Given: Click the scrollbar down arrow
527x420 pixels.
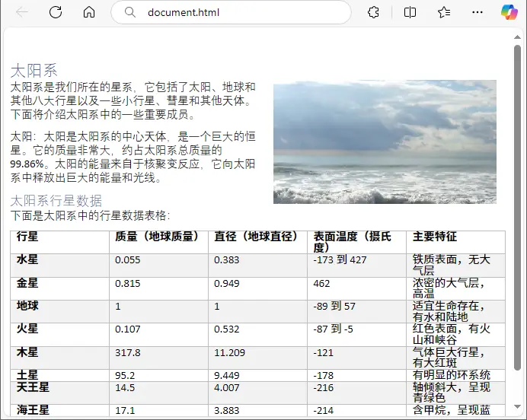Looking at the screenshot, I should (x=517, y=406).
